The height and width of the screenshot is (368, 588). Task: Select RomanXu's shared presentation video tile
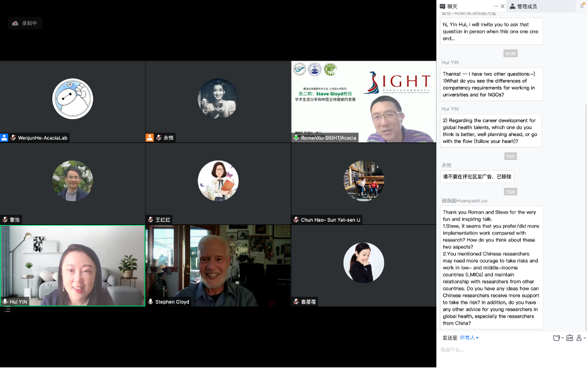[363, 101]
